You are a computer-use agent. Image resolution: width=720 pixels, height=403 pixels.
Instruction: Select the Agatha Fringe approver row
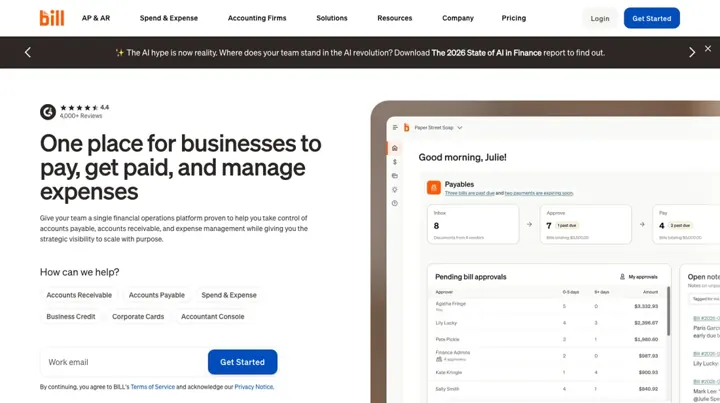546,306
